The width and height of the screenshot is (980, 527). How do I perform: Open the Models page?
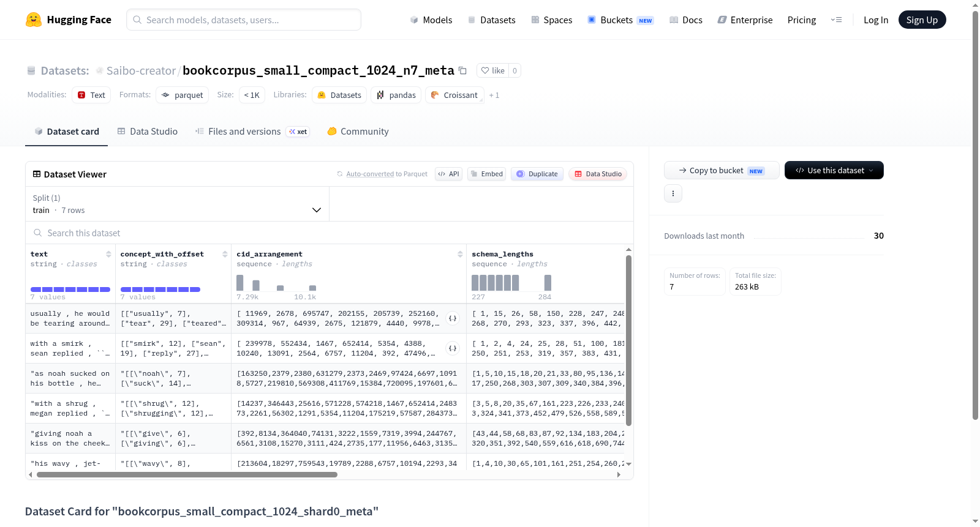431,20
